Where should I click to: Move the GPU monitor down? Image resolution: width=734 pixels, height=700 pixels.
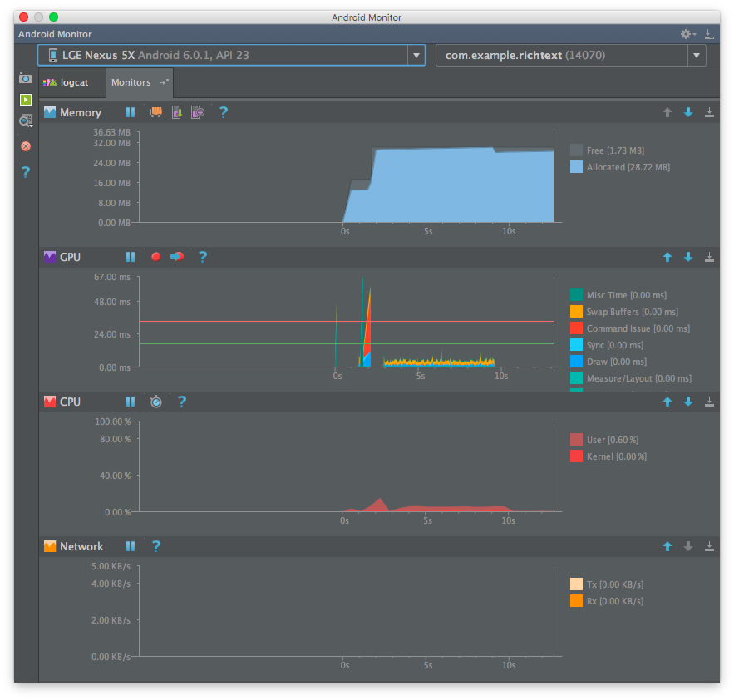click(688, 257)
